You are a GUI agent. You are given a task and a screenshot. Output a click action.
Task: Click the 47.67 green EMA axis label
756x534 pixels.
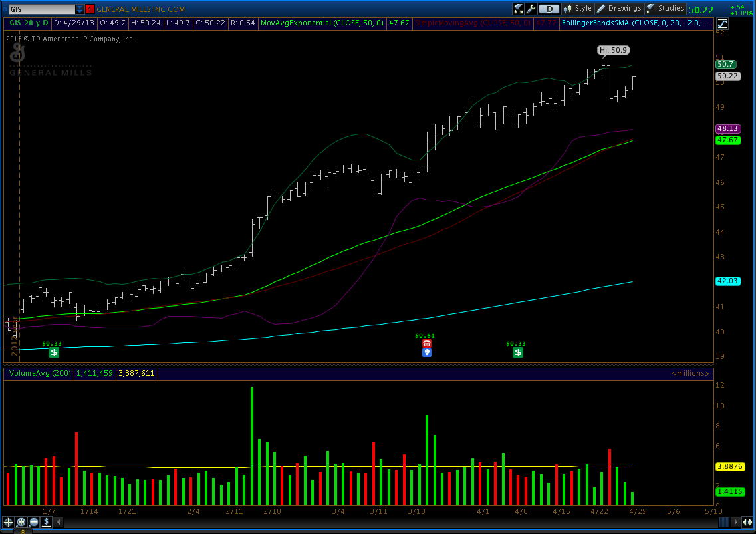pos(727,140)
